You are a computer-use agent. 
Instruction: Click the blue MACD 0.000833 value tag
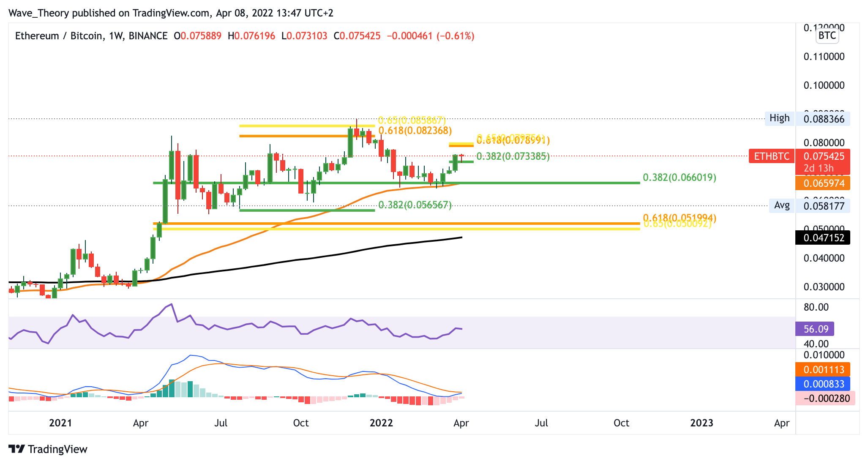[822, 384]
